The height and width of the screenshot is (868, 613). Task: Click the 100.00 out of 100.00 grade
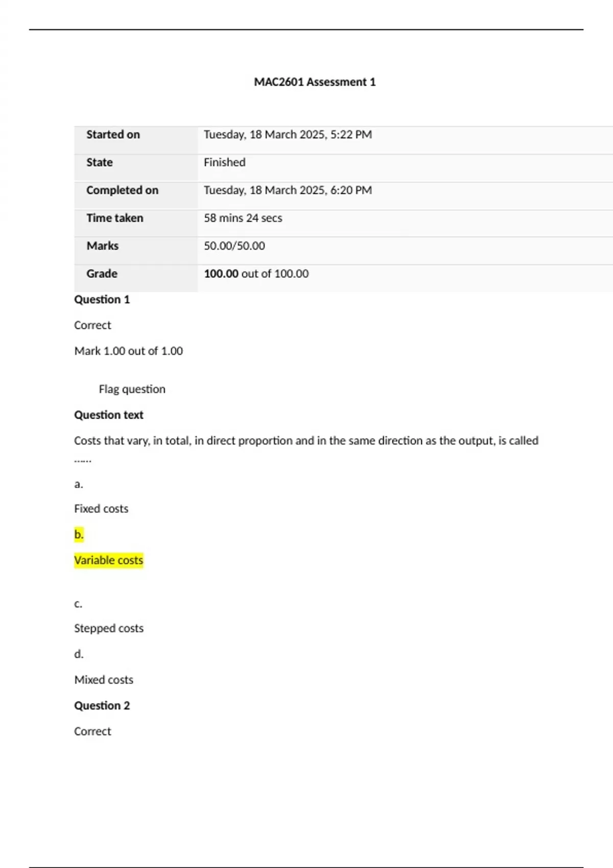[x=256, y=274]
